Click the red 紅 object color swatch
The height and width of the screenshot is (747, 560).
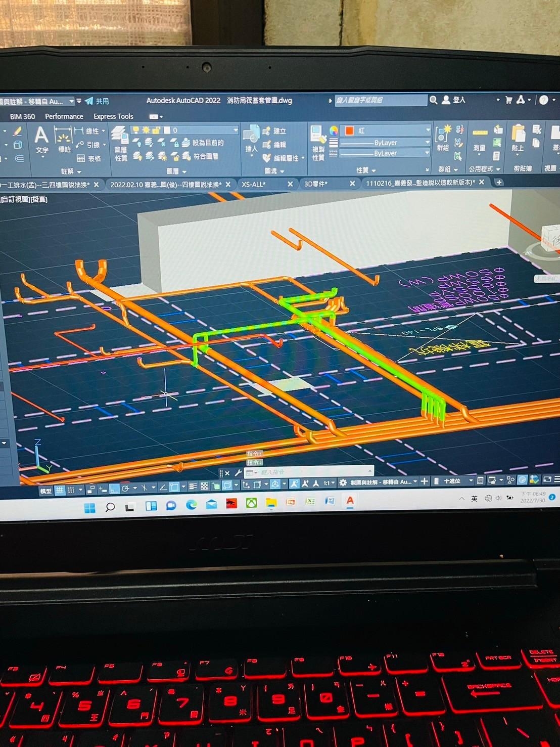click(349, 130)
